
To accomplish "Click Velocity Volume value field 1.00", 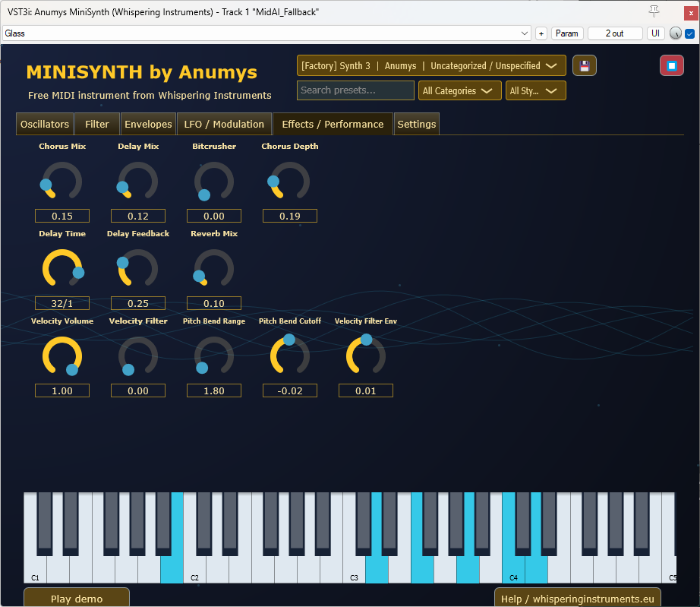I will click(x=62, y=390).
